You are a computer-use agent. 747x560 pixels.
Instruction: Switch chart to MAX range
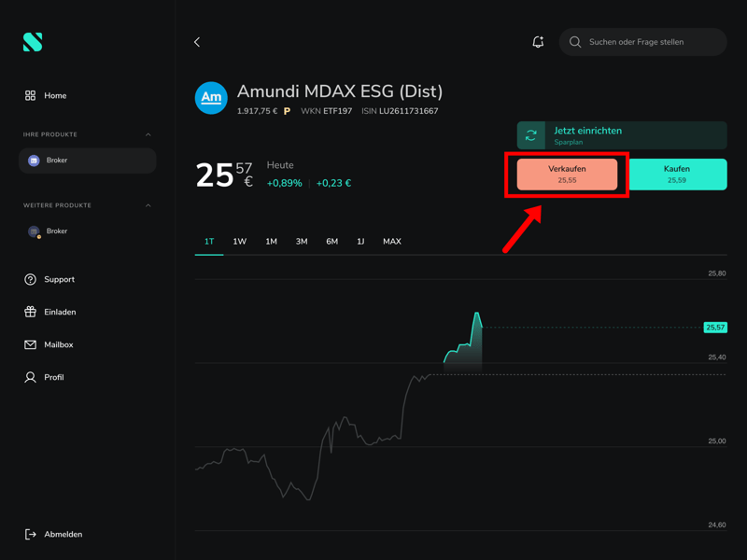click(x=392, y=242)
